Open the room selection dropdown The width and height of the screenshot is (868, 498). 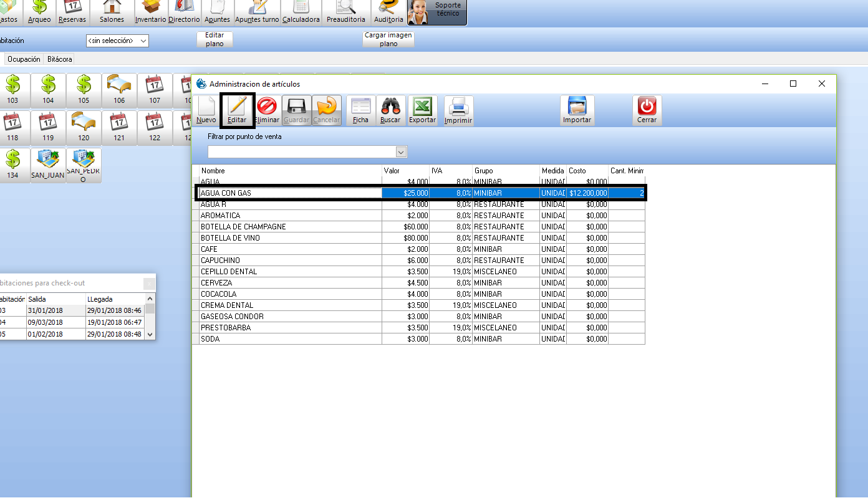click(x=117, y=41)
